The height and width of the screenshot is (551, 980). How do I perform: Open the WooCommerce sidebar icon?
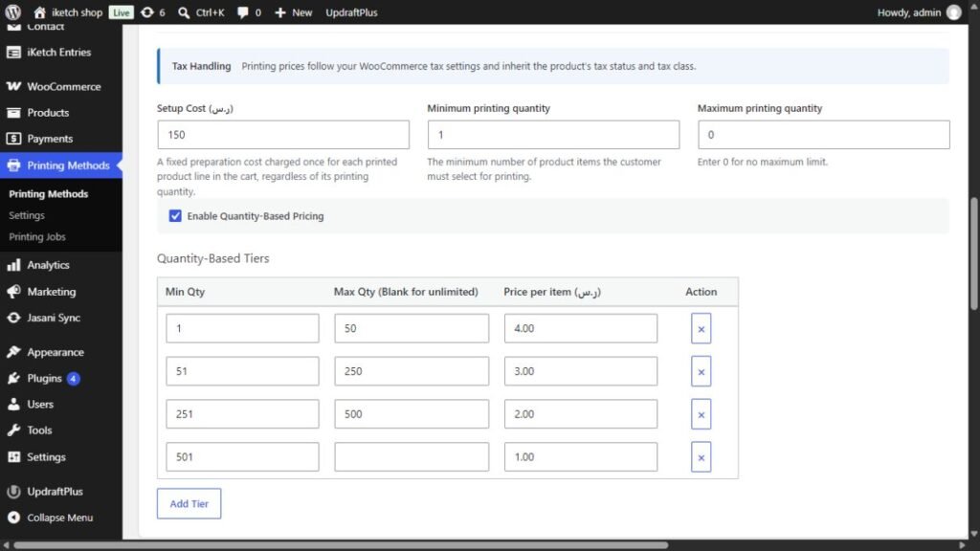pos(13,86)
